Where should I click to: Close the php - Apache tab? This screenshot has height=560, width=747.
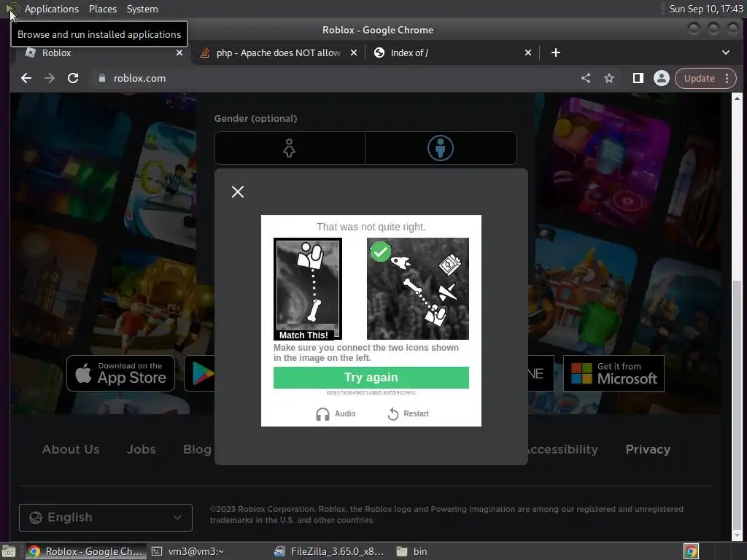[354, 52]
